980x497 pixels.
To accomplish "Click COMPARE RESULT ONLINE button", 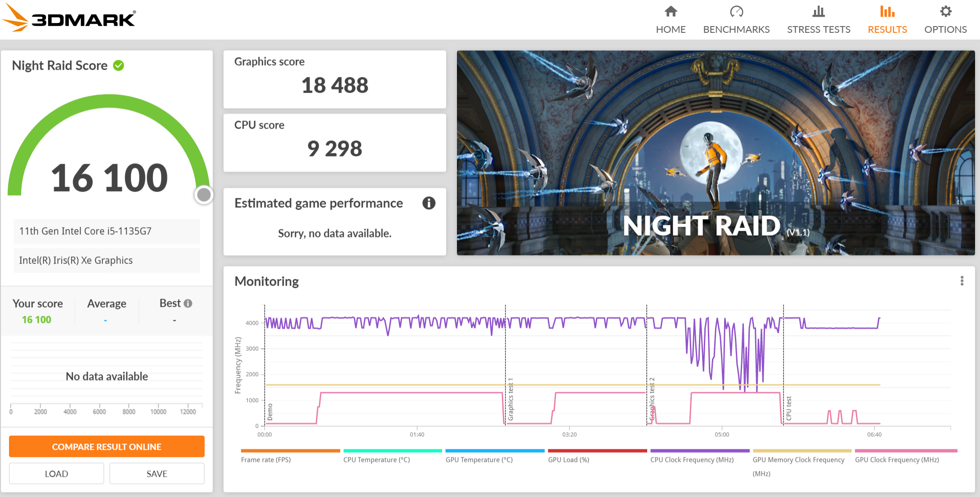I will [107, 447].
